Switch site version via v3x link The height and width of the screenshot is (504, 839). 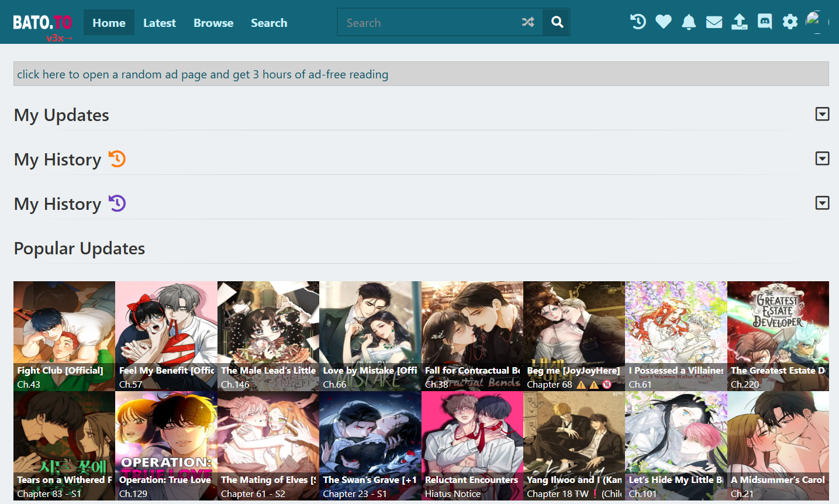59,39
